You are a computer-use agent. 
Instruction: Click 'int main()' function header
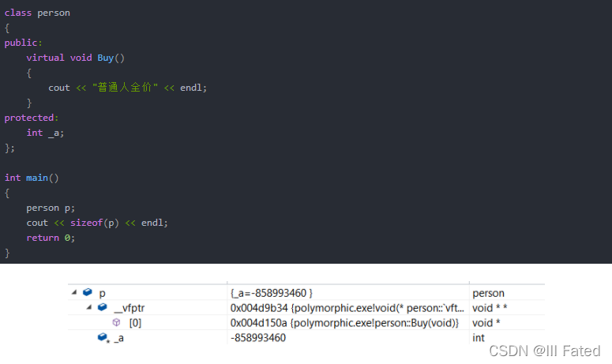(x=32, y=178)
